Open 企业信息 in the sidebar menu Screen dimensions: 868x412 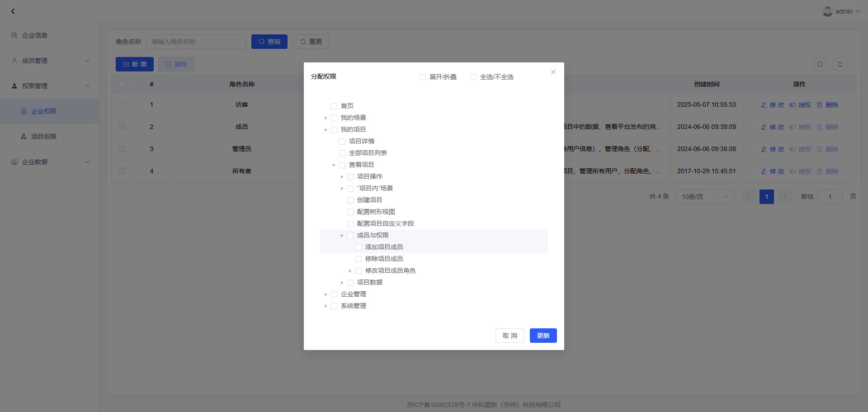click(x=35, y=35)
